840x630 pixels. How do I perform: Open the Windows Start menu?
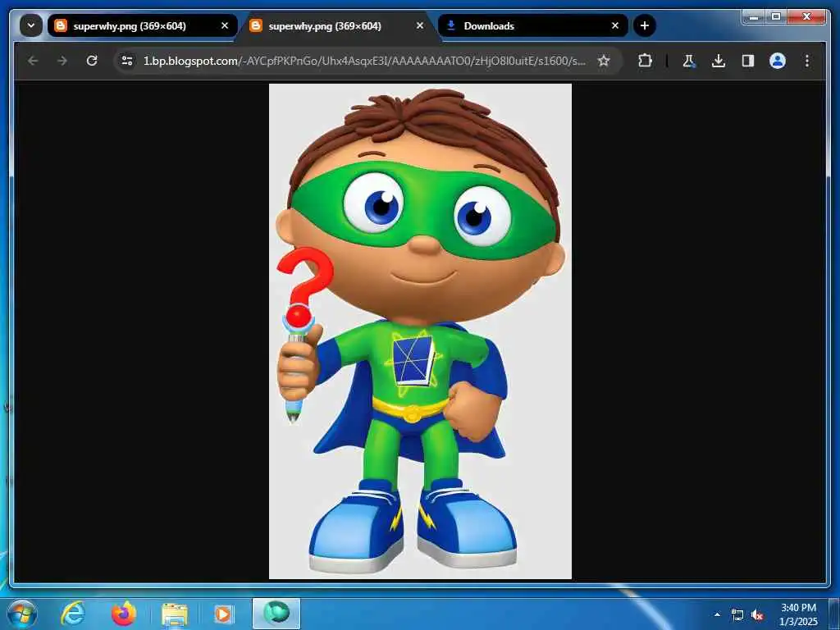[22, 614]
